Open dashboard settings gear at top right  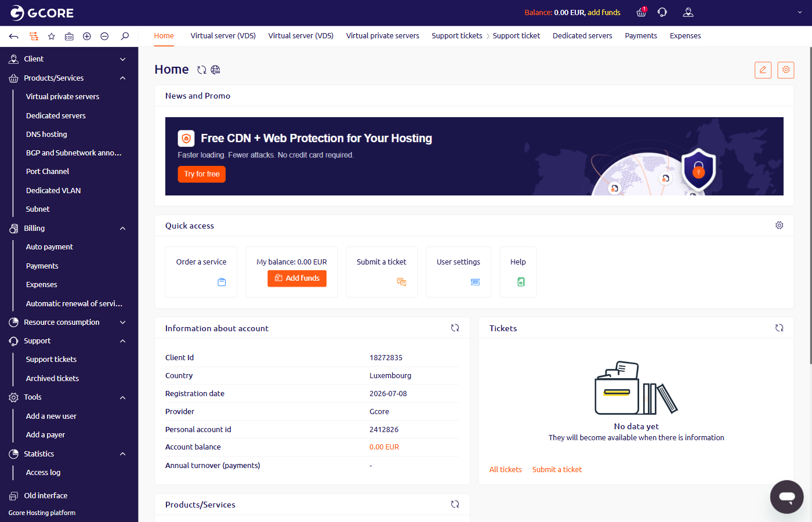tap(786, 70)
